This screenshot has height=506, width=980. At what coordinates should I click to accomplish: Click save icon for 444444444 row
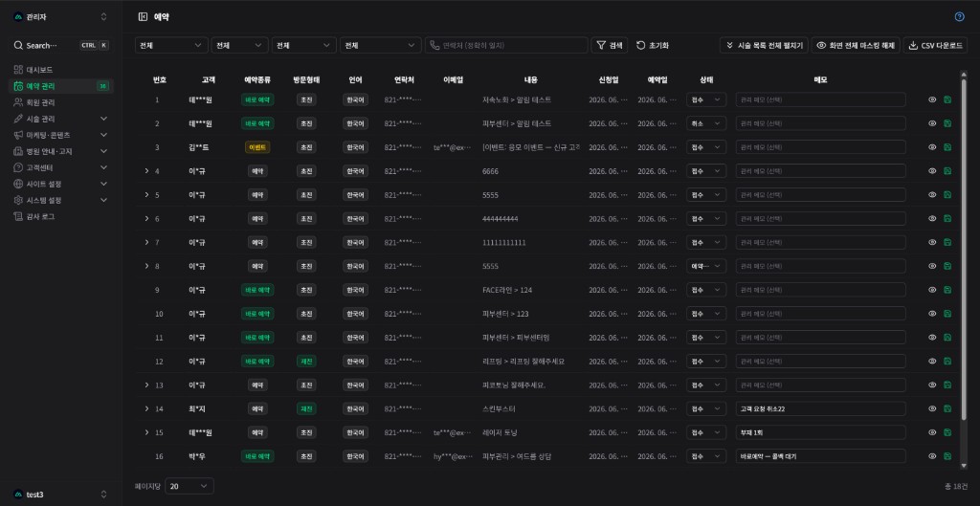click(x=947, y=219)
